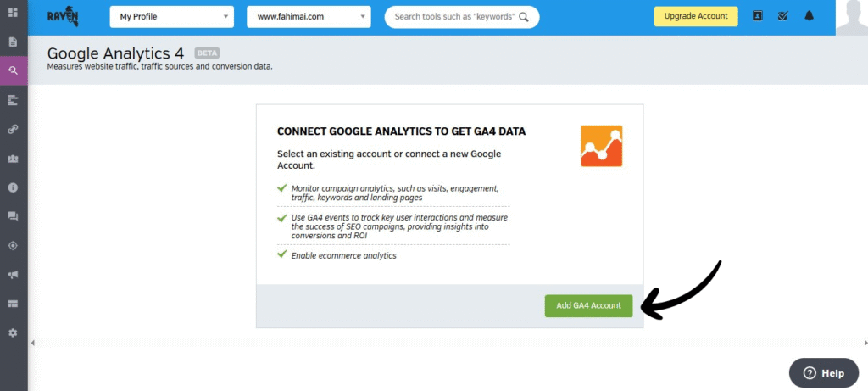The width and height of the screenshot is (868, 391).
Task: Click the document reports icon in sidebar
Action: pyautogui.click(x=13, y=42)
